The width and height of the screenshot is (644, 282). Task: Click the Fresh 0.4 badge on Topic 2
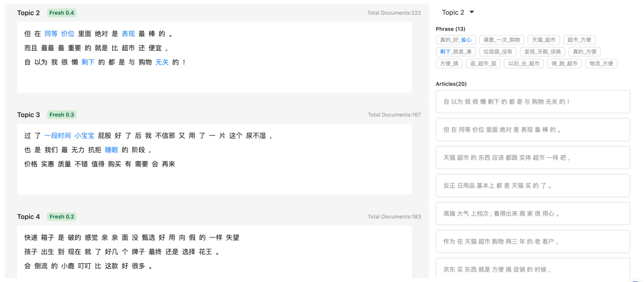61,13
